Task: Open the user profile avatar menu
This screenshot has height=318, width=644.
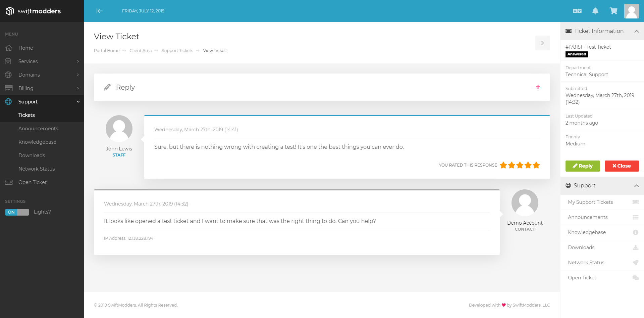Action: coord(631,11)
